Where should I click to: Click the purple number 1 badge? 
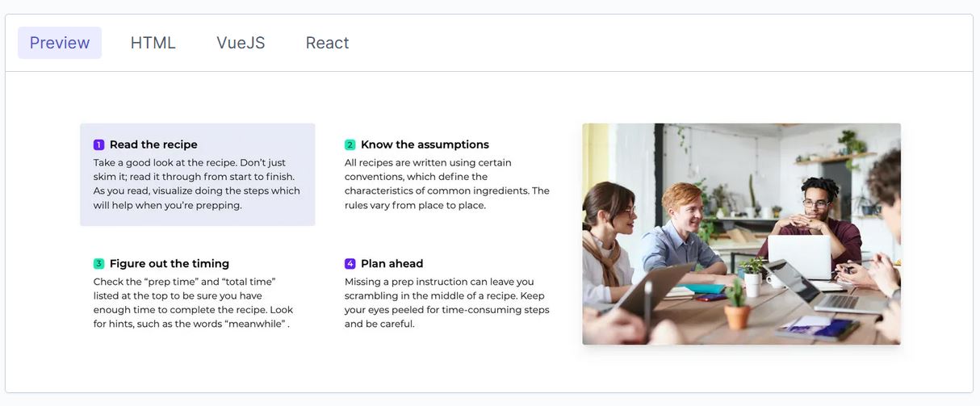click(x=98, y=144)
